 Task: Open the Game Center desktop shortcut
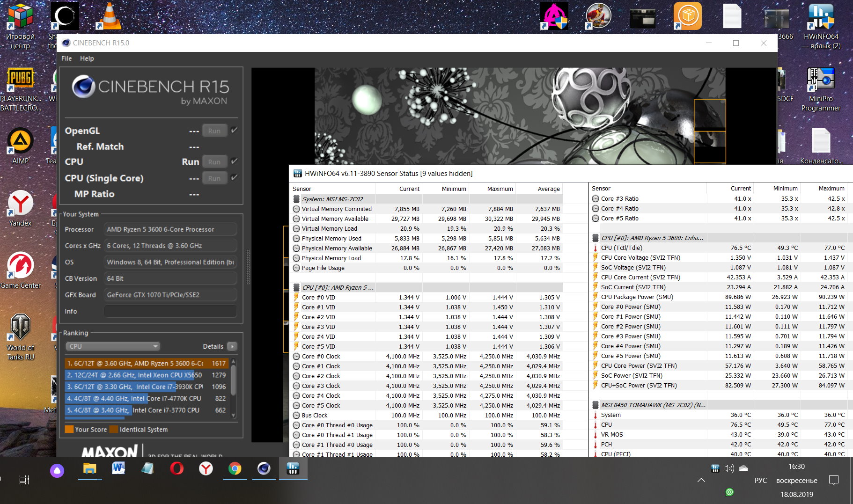click(21, 270)
